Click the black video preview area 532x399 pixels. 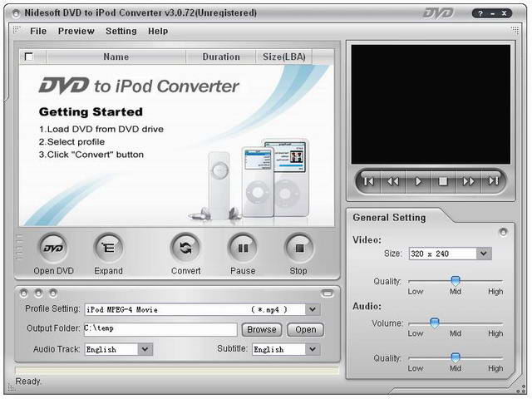[431, 105]
